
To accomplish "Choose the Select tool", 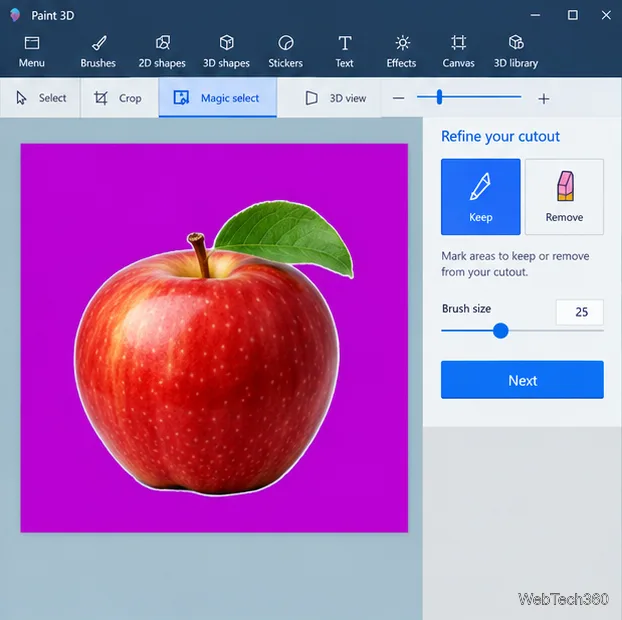I will click(40, 98).
